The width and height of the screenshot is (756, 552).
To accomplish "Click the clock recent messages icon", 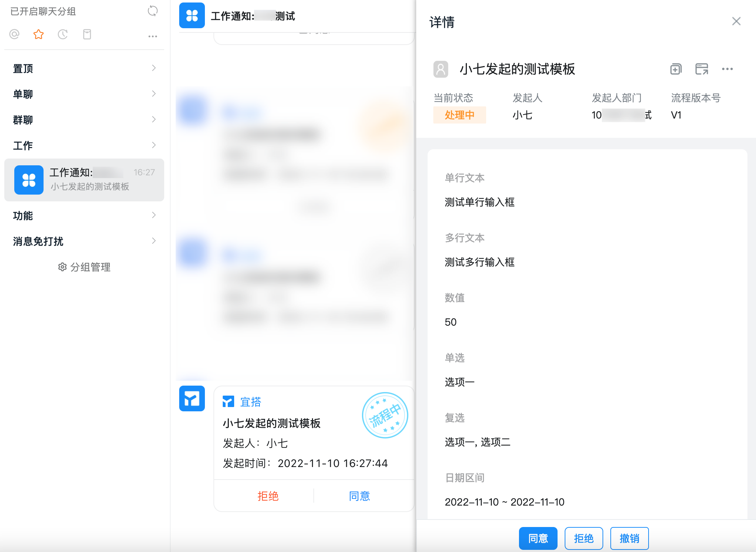I will (x=63, y=34).
